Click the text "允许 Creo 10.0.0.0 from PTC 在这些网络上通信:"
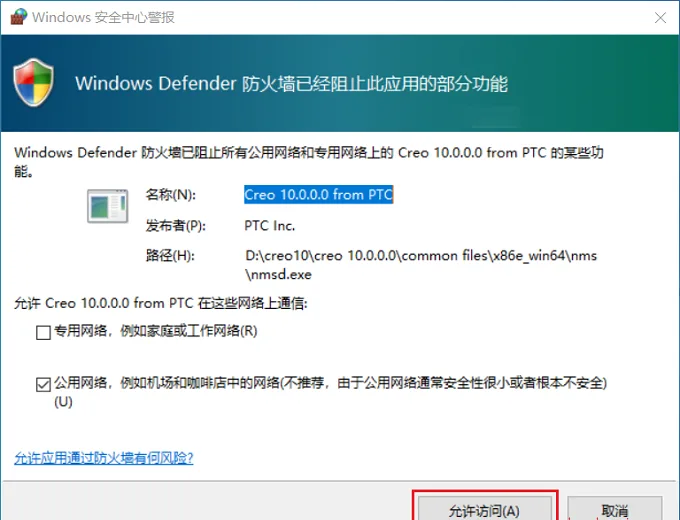 (160, 303)
